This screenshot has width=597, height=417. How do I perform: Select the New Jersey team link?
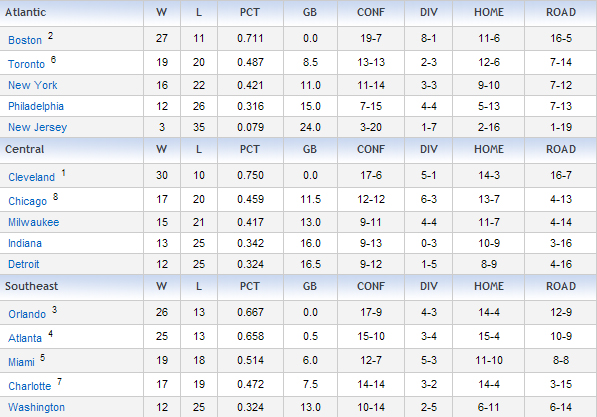37,127
